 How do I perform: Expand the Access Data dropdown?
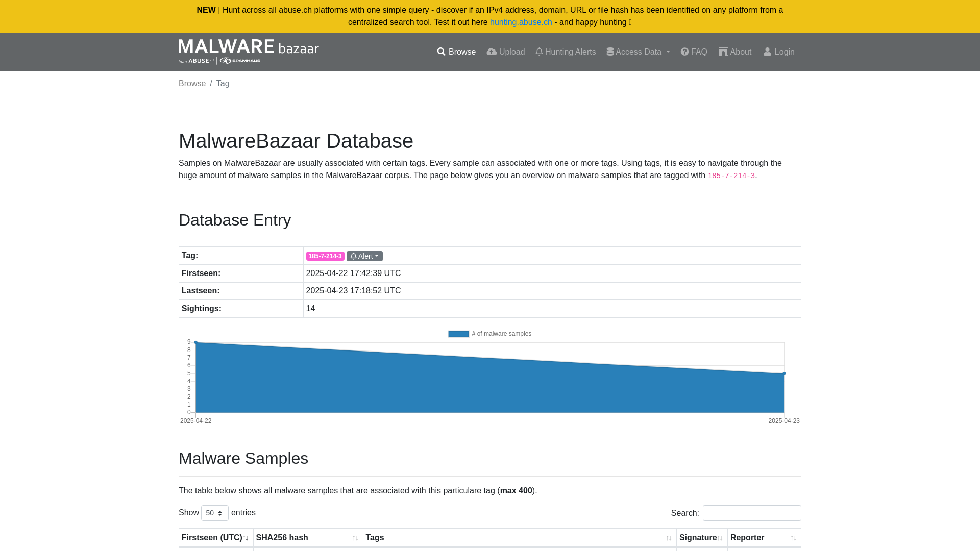coord(638,52)
